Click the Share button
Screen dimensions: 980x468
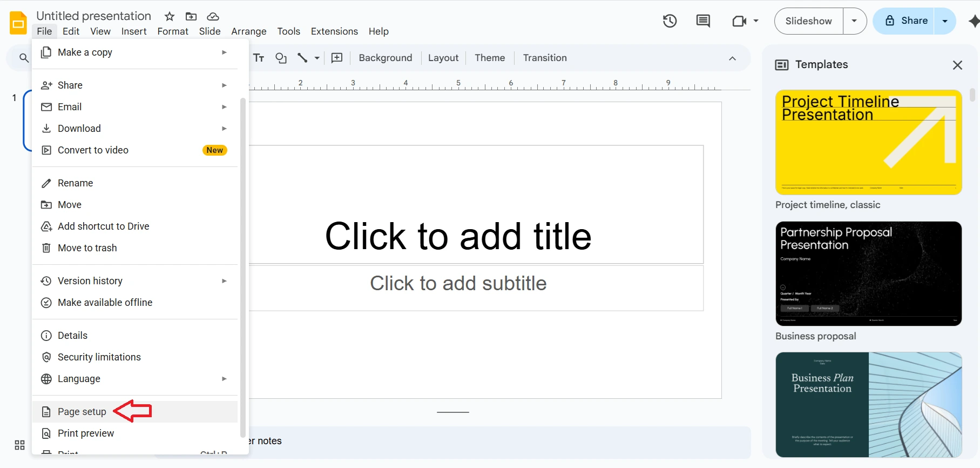[904, 21]
